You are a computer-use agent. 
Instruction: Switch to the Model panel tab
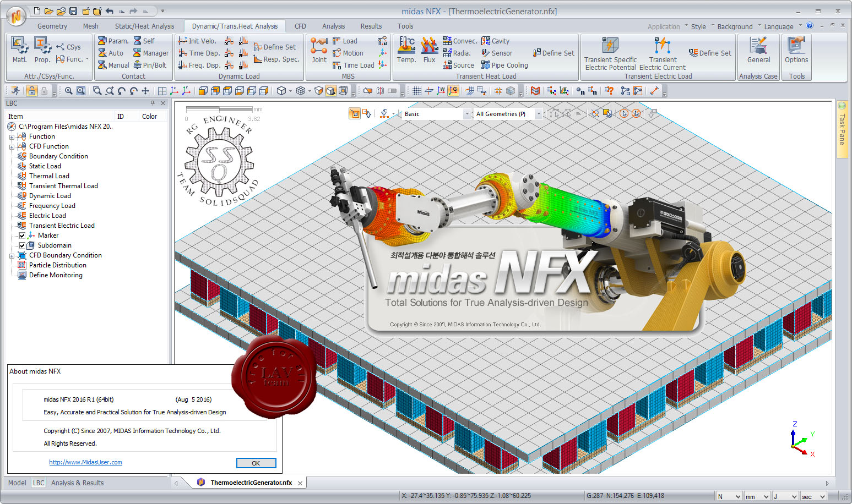pos(17,483)
